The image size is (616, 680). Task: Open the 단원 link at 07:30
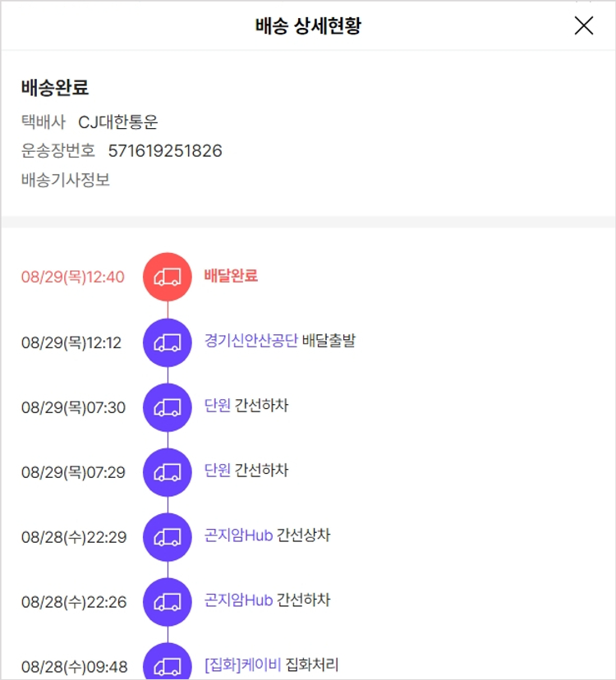[218, 406]
